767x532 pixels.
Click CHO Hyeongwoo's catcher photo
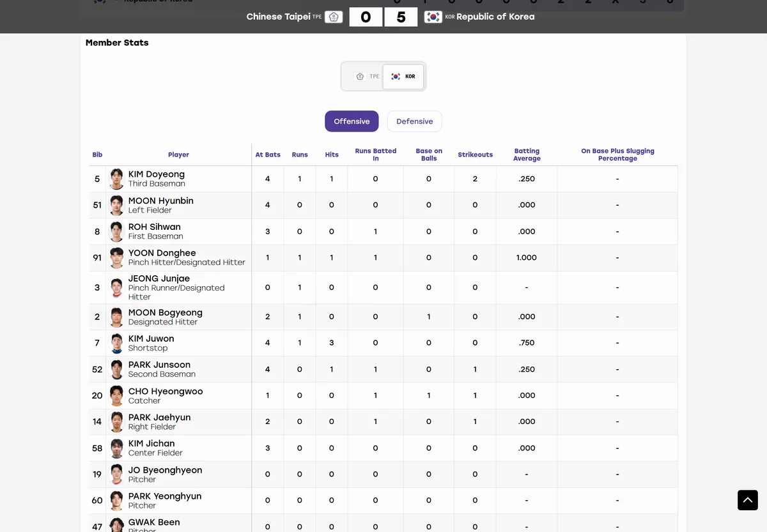point(116,395)
